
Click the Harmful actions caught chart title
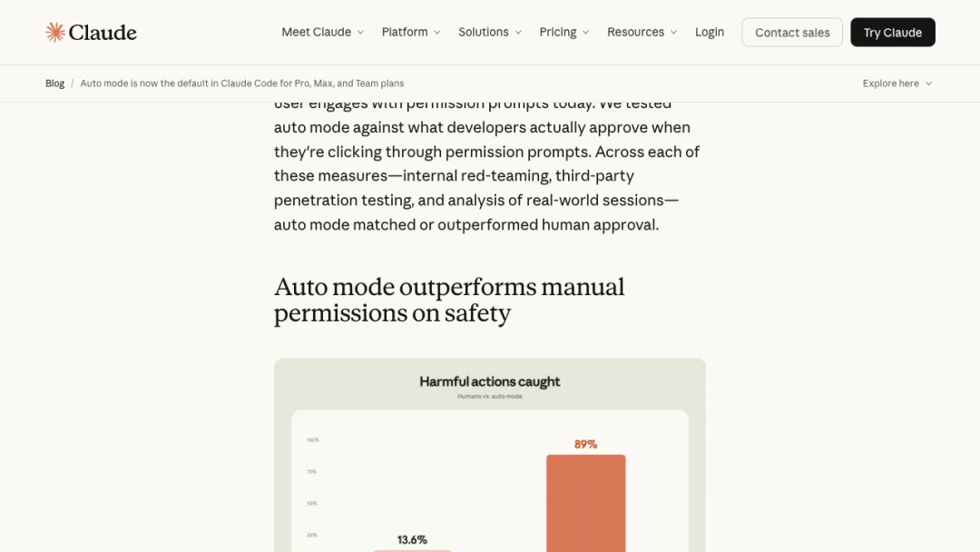(489, 381)
